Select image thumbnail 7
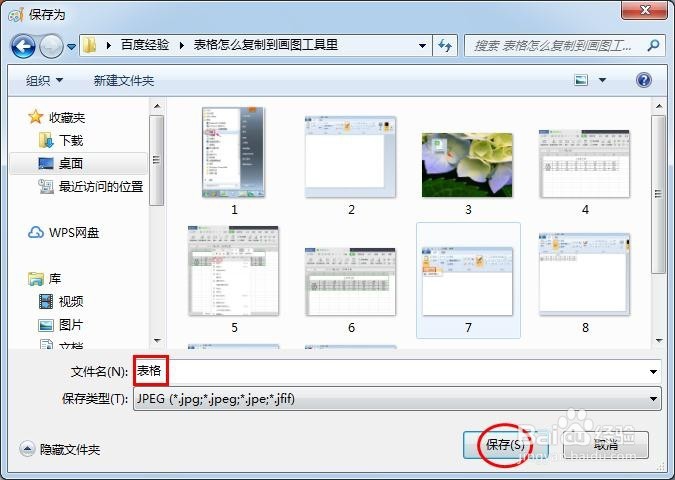675x480 pixels. 468,280
